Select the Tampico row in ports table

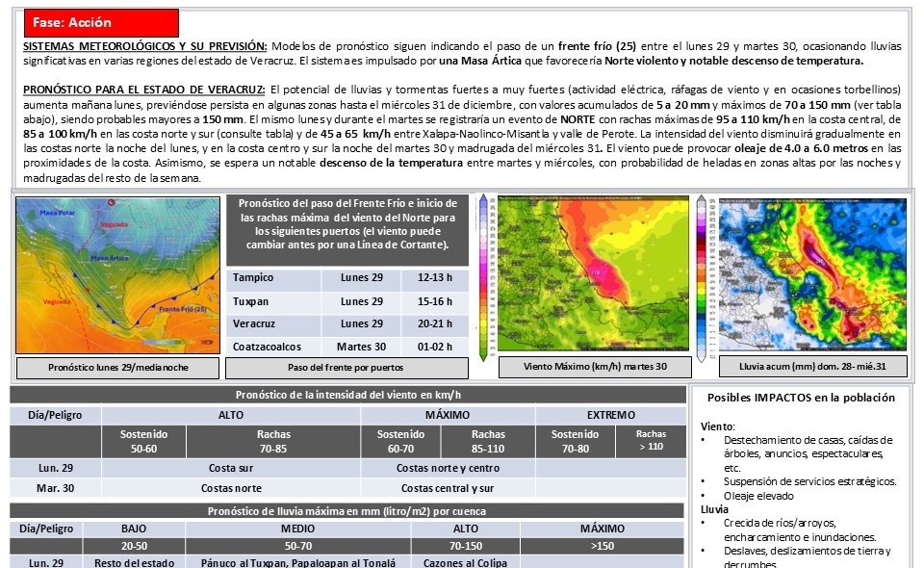(346, 278)
